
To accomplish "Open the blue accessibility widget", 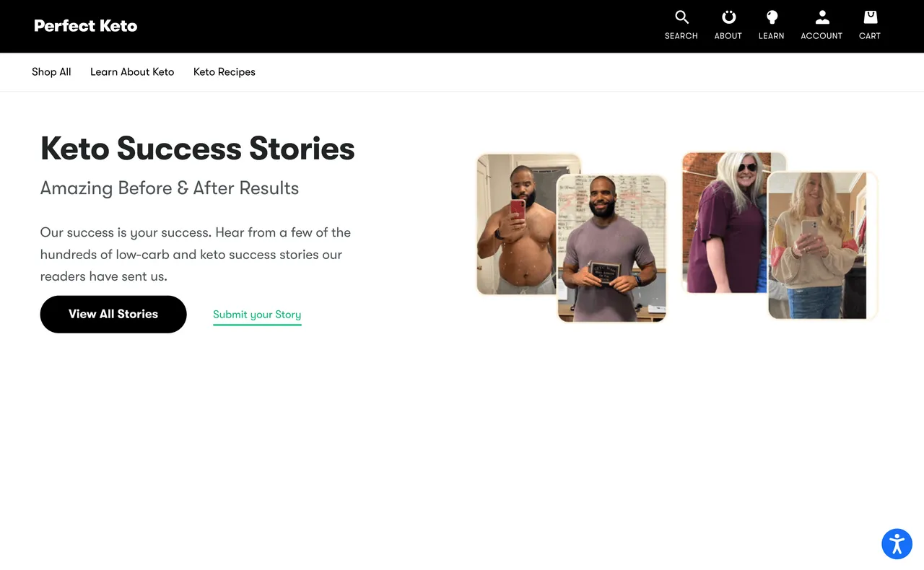I will [897, 544].
